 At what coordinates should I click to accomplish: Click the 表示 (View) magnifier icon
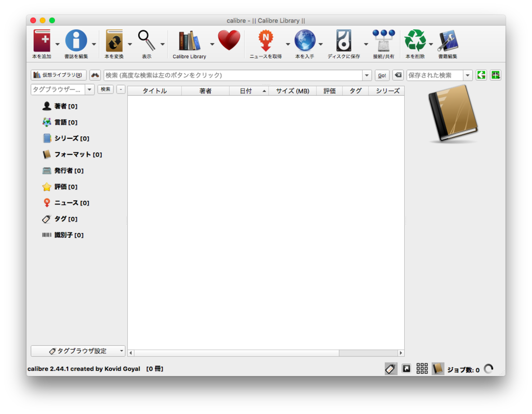pyautogui.click(x=147, y=41)
